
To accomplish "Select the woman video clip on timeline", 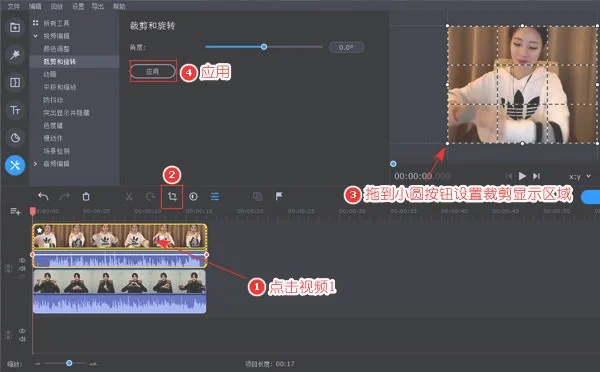I will (x=120, y=237).
